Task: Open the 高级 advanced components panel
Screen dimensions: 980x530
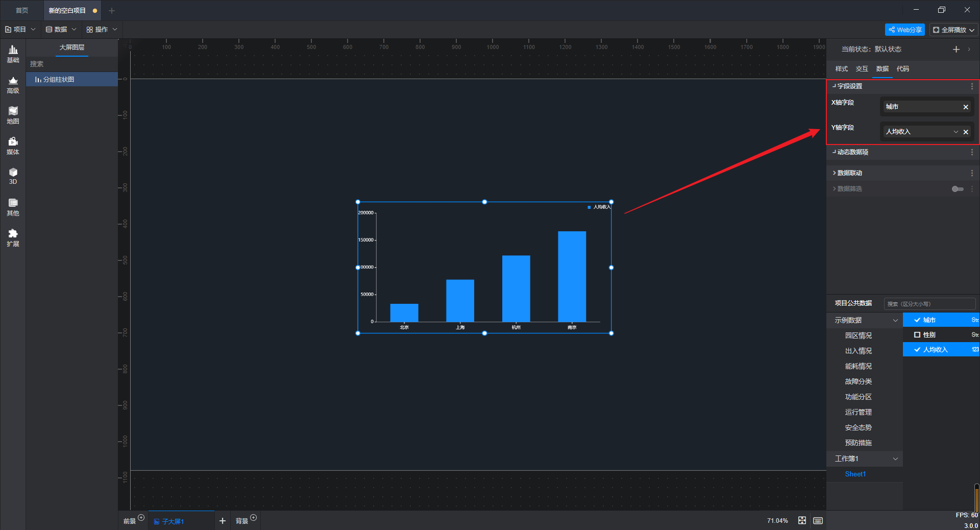Action: coord(13,85)
